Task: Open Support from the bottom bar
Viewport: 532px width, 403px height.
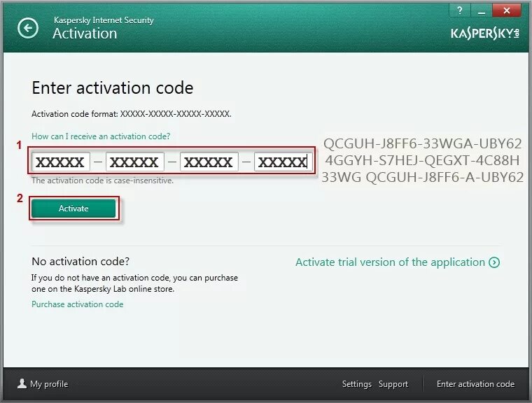Action: (x=393, y=384)
